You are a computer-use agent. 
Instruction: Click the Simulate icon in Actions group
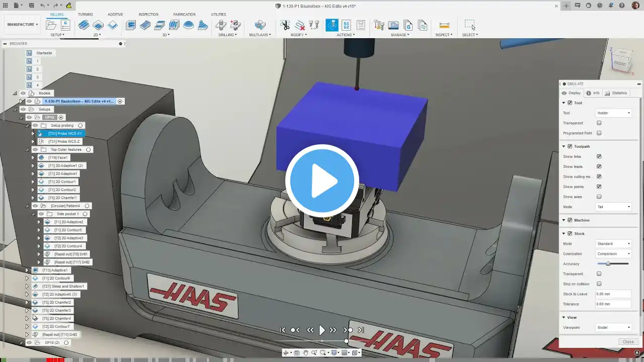[332, 25]
